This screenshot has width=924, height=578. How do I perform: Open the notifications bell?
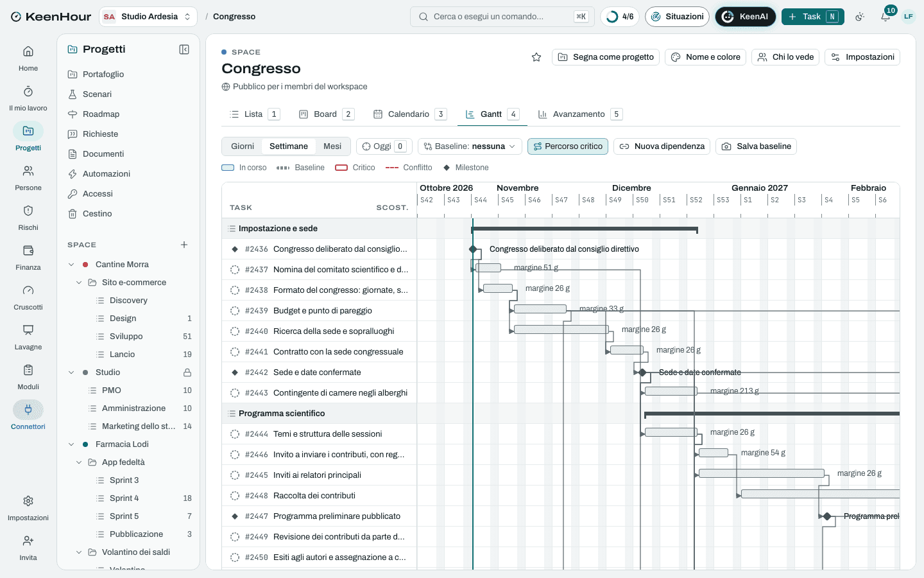[886, 17]
